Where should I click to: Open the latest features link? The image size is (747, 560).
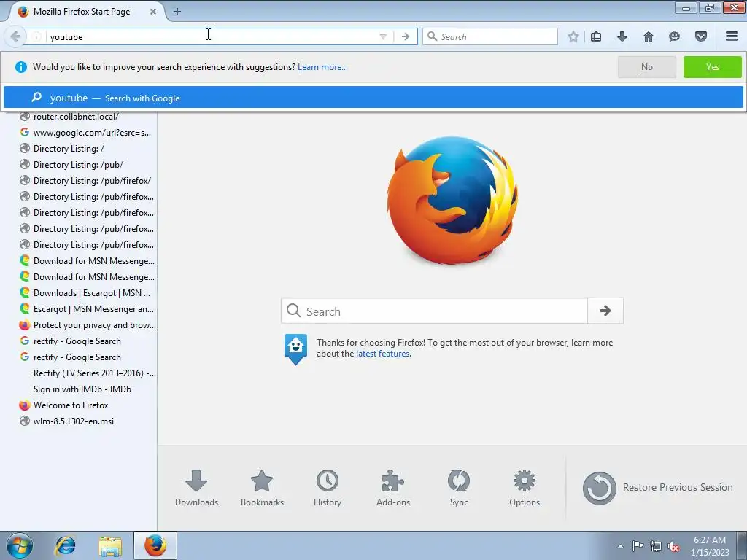(x=382, y=354)
